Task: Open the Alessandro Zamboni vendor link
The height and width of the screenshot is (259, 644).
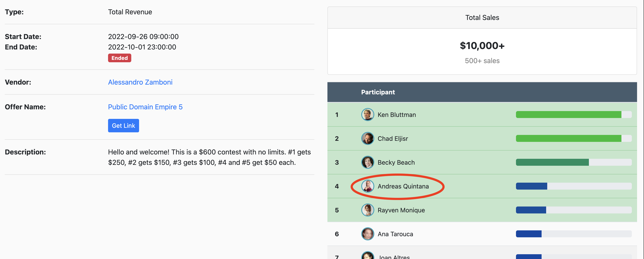Action: point(140,82)
